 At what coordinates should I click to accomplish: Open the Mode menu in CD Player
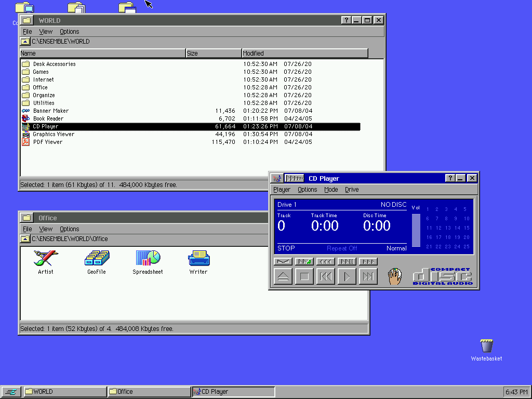[331, 189]
